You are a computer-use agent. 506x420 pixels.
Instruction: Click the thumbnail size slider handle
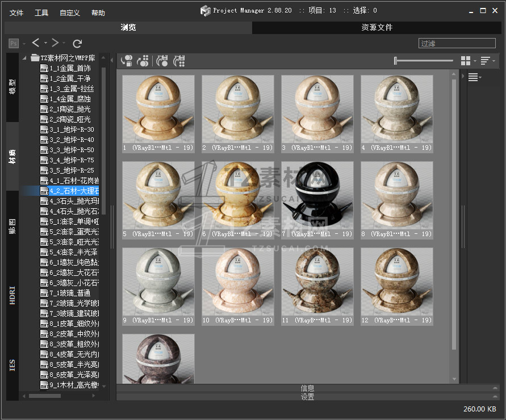tap(396, 60)
